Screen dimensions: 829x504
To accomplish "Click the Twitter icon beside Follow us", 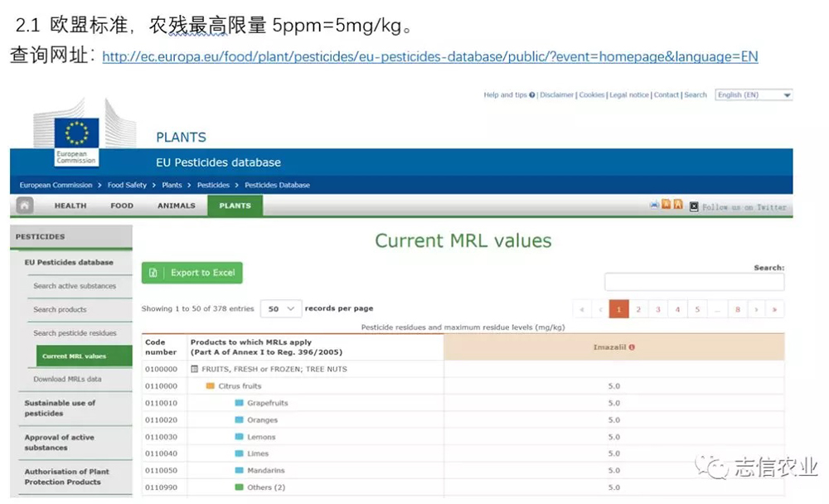I will [694, 206].
